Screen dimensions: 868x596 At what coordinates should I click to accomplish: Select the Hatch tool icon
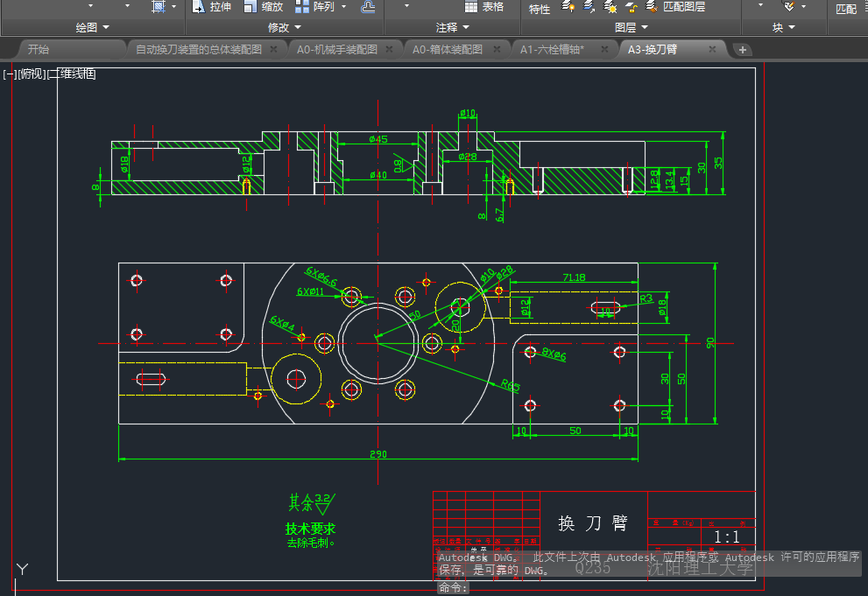[159, 7]
